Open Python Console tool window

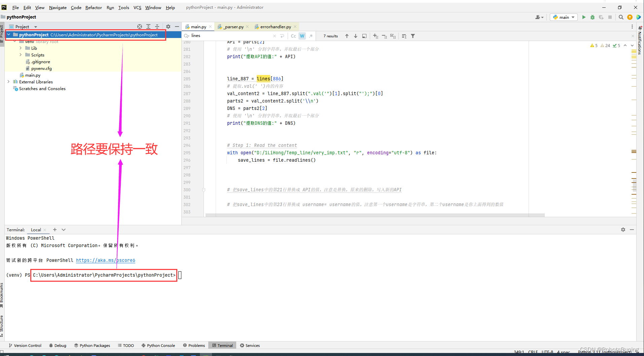click(158, 345)
